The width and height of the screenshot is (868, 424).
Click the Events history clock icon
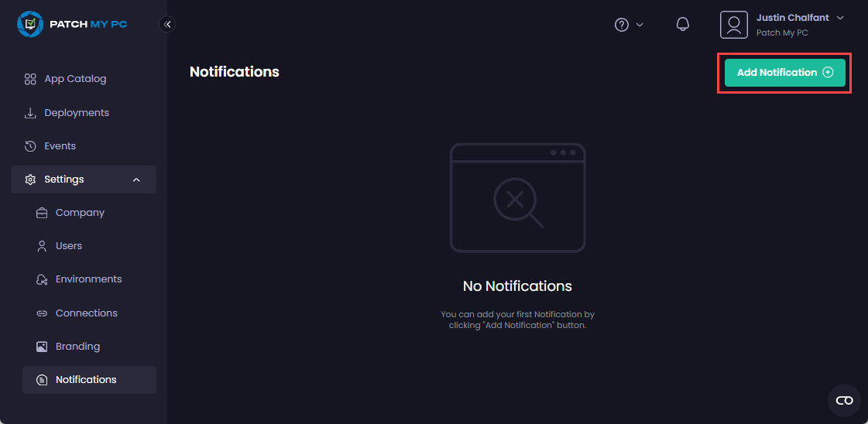tap(30, 146)
